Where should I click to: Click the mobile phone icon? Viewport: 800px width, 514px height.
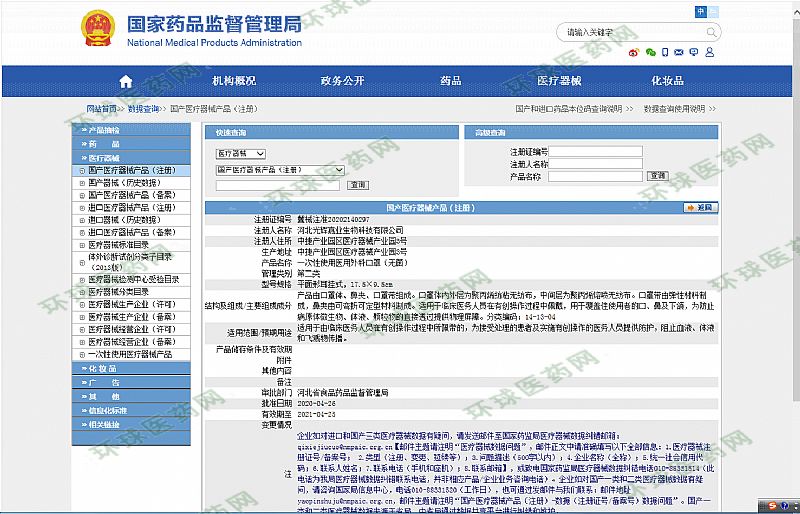(x=667, y=51)
